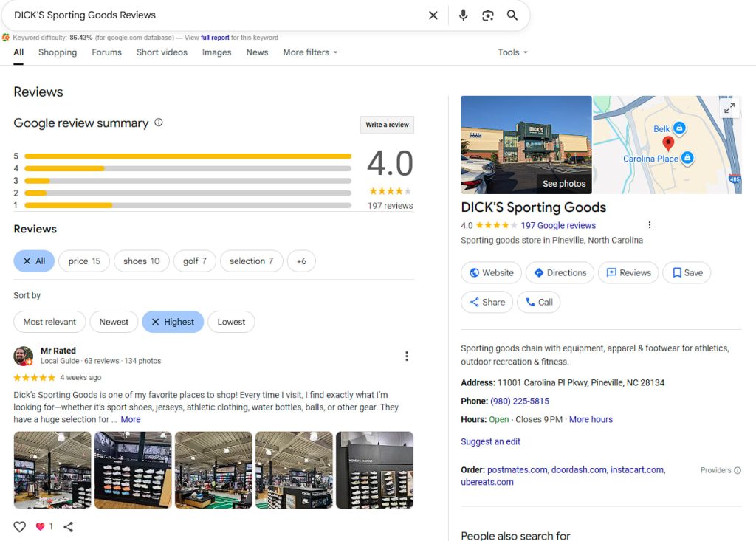Viewport: 756px width, 541px height.
Task: Like the review with heart outline icon
Action: point(19,526)
